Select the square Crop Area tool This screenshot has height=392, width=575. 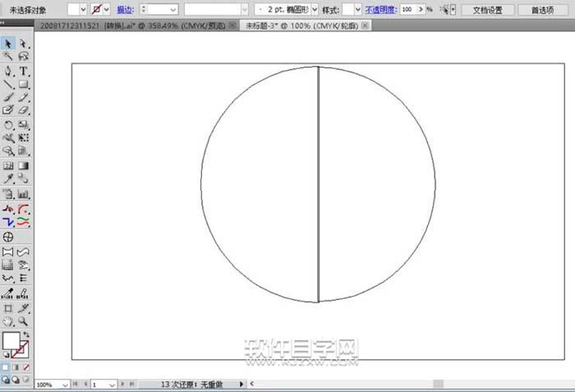click(8, 309)
